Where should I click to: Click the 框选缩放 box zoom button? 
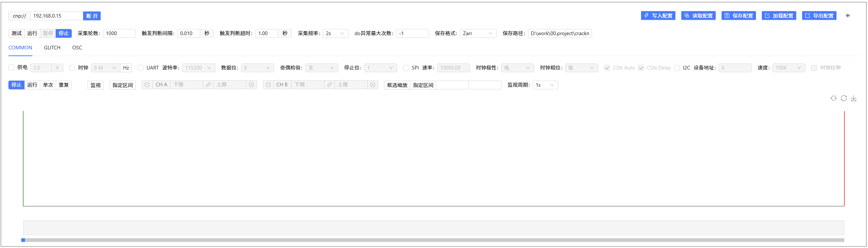(x=397, y=85)
